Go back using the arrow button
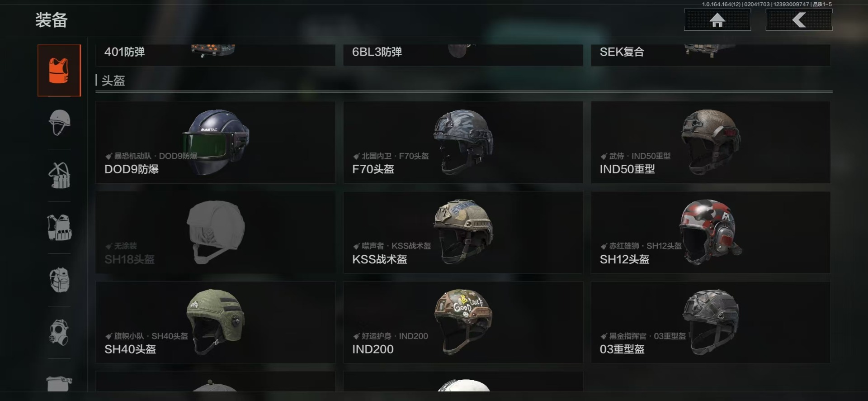868x401 pixels. coord(799,20)
